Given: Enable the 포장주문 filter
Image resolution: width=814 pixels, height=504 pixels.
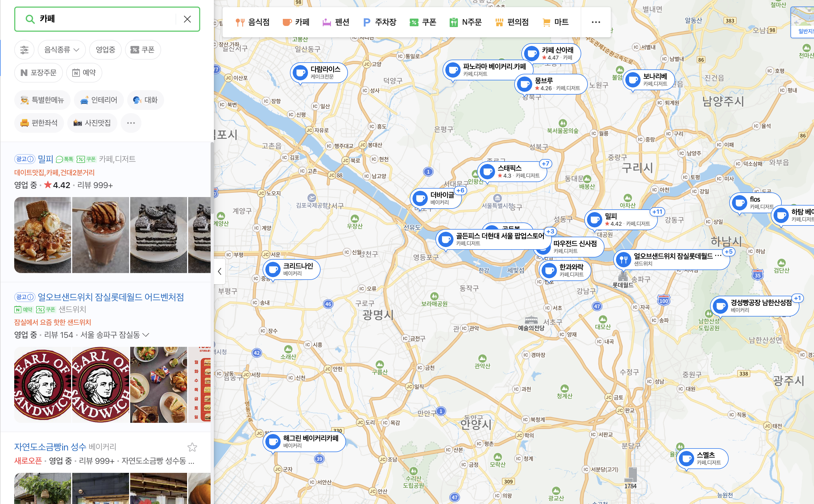Looking at the screenshot, I should tap(39, 73).
